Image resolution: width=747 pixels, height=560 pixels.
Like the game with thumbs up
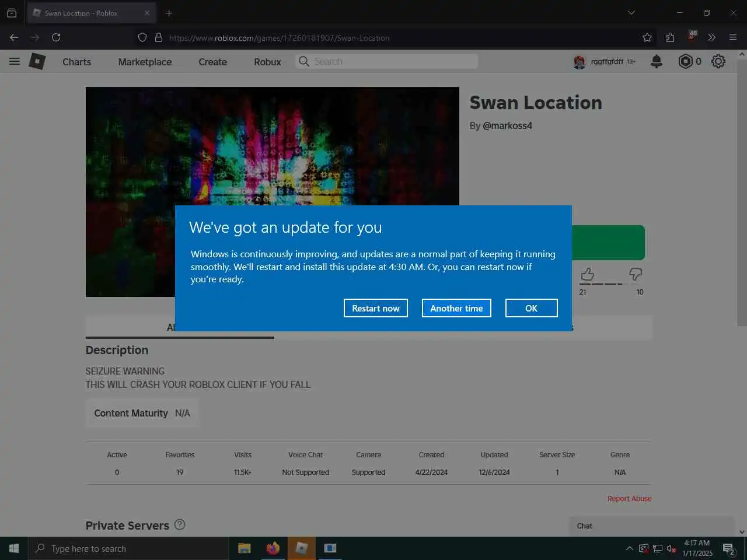587,274
